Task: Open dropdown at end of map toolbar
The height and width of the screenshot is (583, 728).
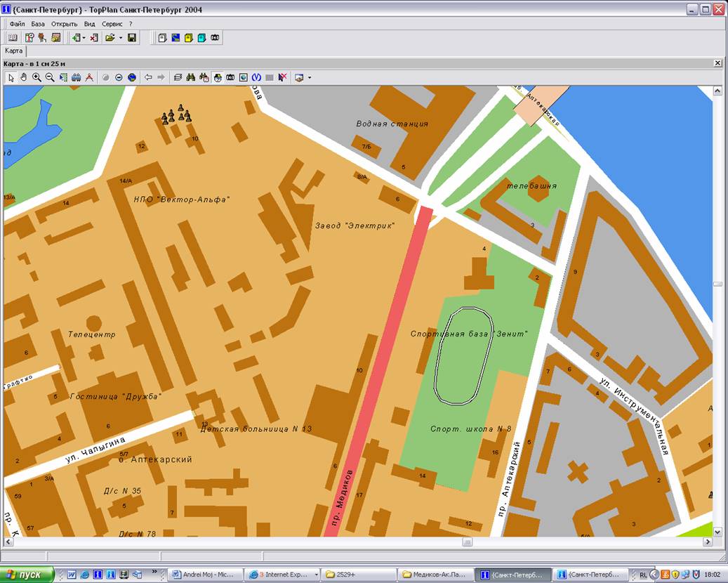Action: [309, 77]
